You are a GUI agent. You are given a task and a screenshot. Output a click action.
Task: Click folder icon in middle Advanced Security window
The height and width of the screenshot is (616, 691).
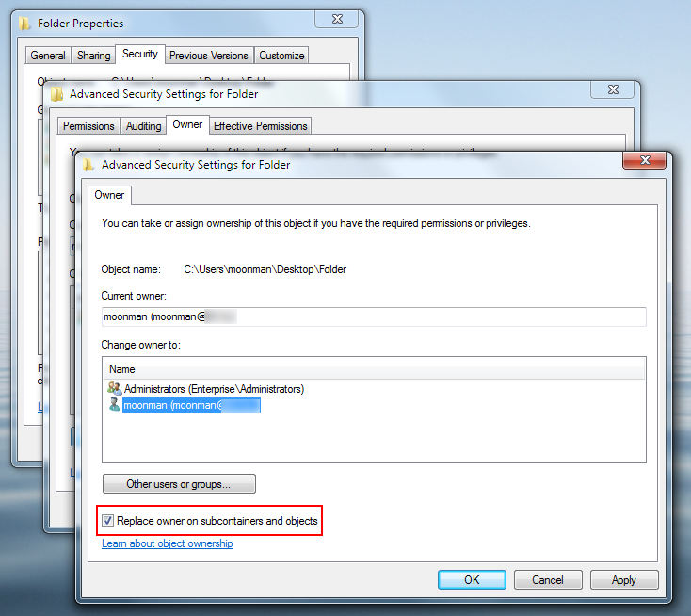(x=57, y=94)
